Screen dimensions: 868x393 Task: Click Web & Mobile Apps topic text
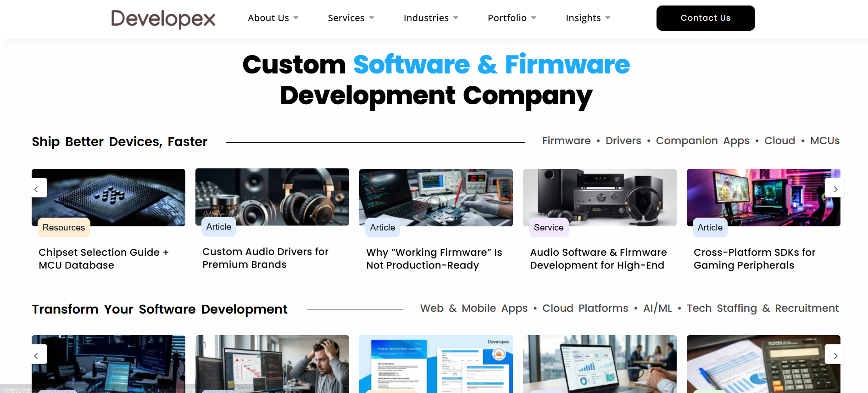tap(474, 309)
